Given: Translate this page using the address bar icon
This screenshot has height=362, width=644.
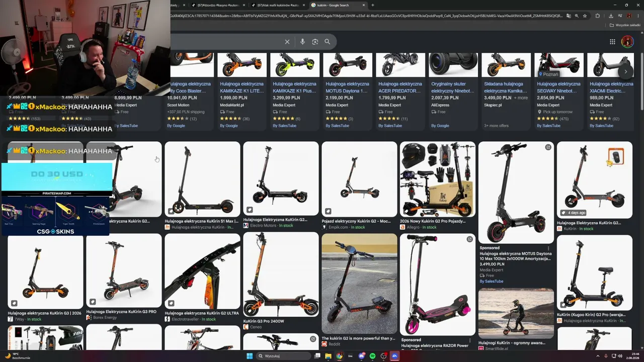Looking at the screenshot, I should point(569,16).
